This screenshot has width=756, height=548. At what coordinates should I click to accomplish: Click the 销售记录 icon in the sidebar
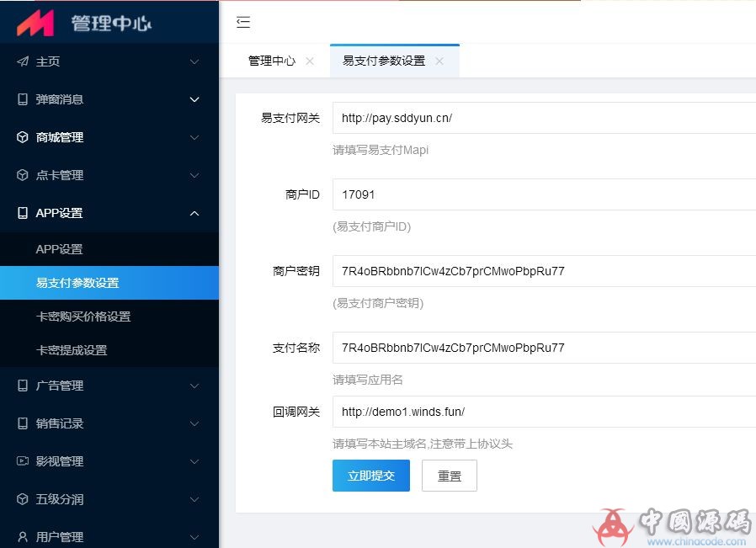click(22, 423)
